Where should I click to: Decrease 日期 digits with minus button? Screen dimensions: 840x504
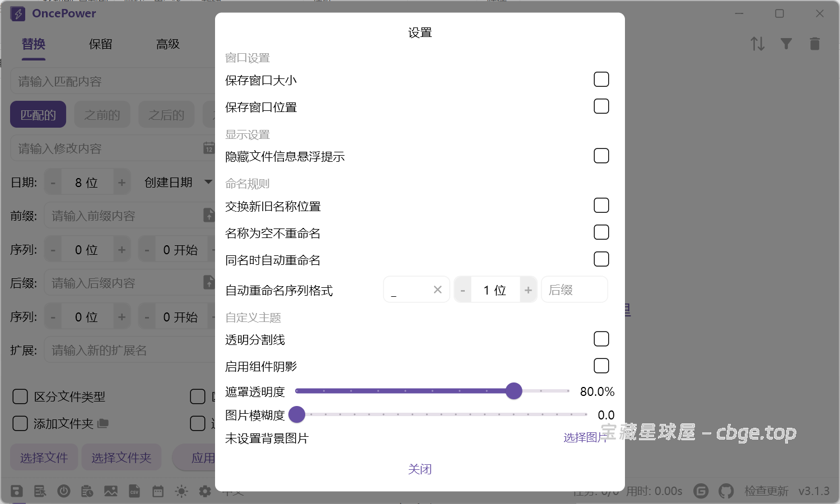click(53, 183)
